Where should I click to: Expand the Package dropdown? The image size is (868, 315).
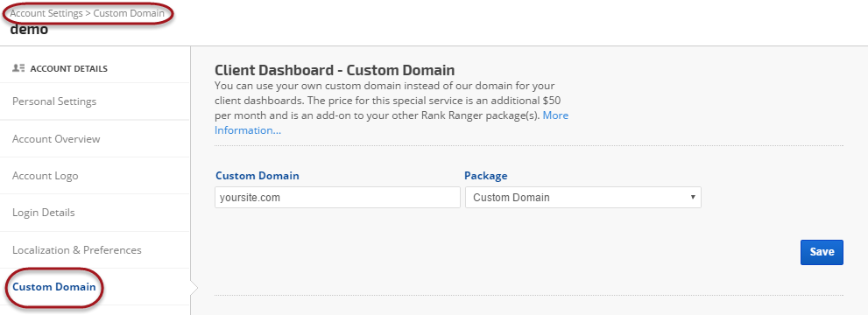[583, 197]
